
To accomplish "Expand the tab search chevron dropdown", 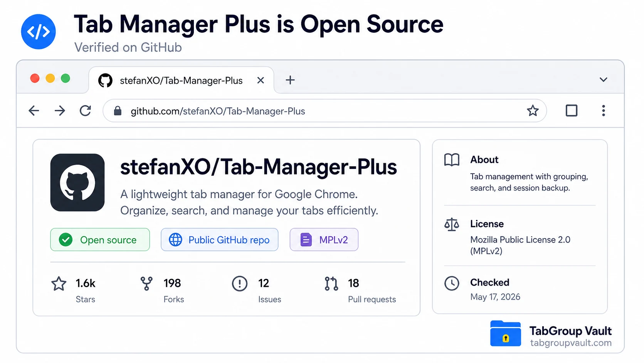I will click(x=603, y=80).
